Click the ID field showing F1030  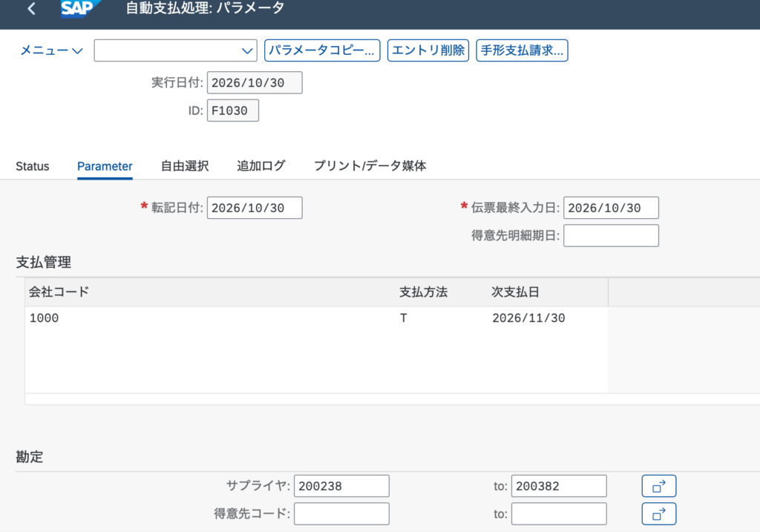click(232, 111)
